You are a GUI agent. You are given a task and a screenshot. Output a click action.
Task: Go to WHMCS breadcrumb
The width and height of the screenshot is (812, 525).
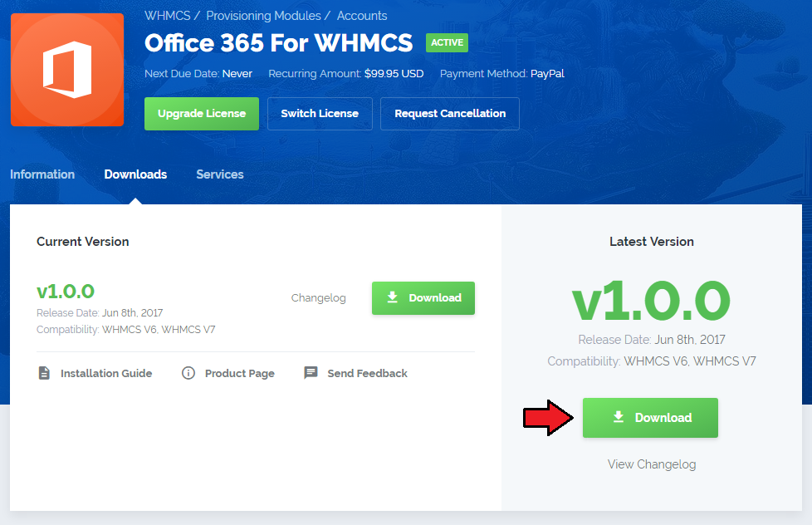click(168, 16)
